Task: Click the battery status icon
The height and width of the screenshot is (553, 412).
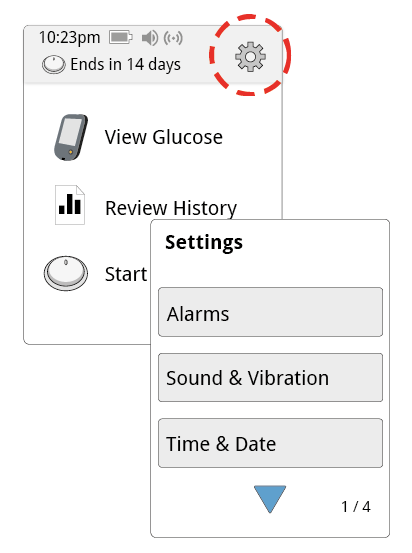Action: click(121, 37)
